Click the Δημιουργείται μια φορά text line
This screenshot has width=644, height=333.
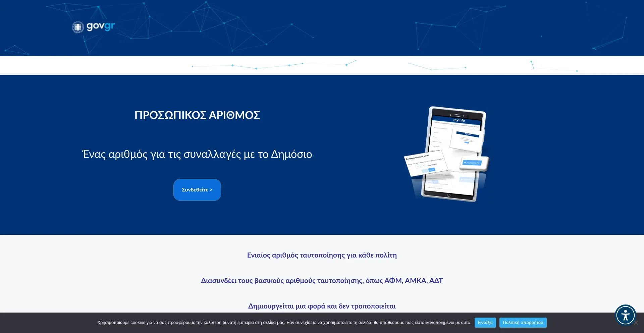322,306
